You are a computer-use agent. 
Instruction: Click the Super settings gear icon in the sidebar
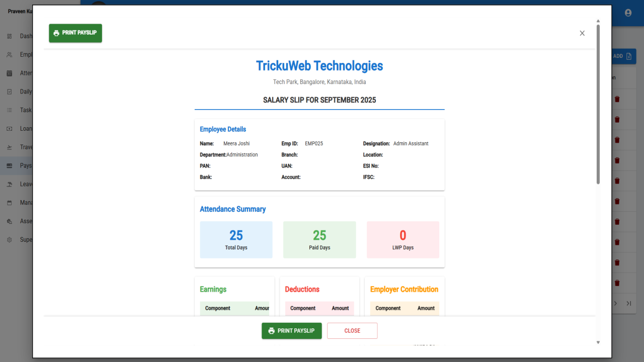coord(9,240)
